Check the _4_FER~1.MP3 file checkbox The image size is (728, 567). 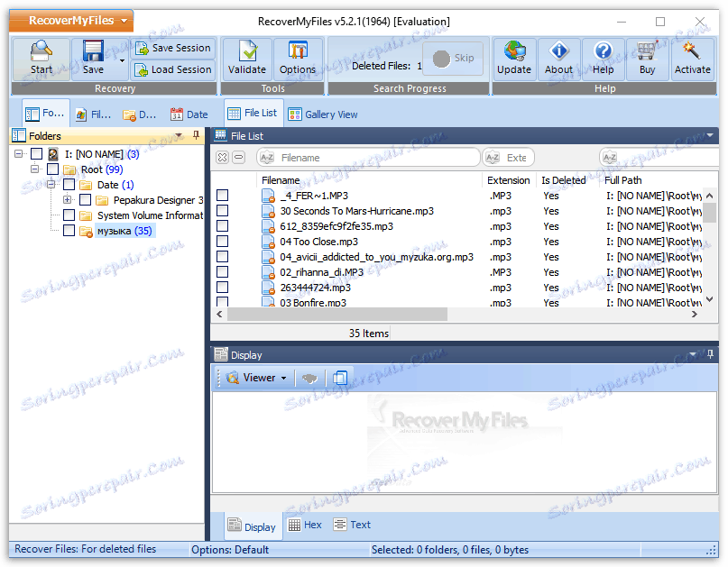(223, 195)
